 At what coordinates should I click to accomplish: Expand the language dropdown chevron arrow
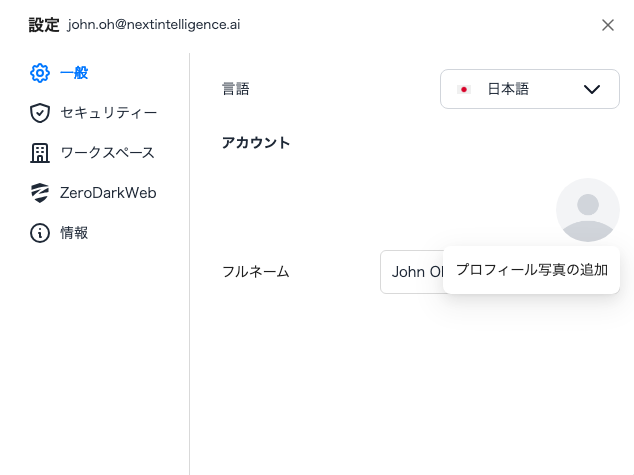point(591,89)
